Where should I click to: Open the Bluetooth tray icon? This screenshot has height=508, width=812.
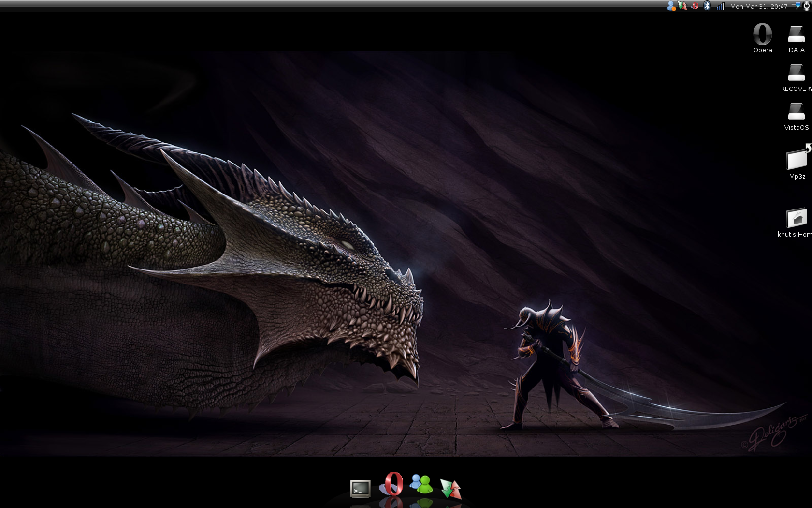pyautogui.click(x=707, y=6)
